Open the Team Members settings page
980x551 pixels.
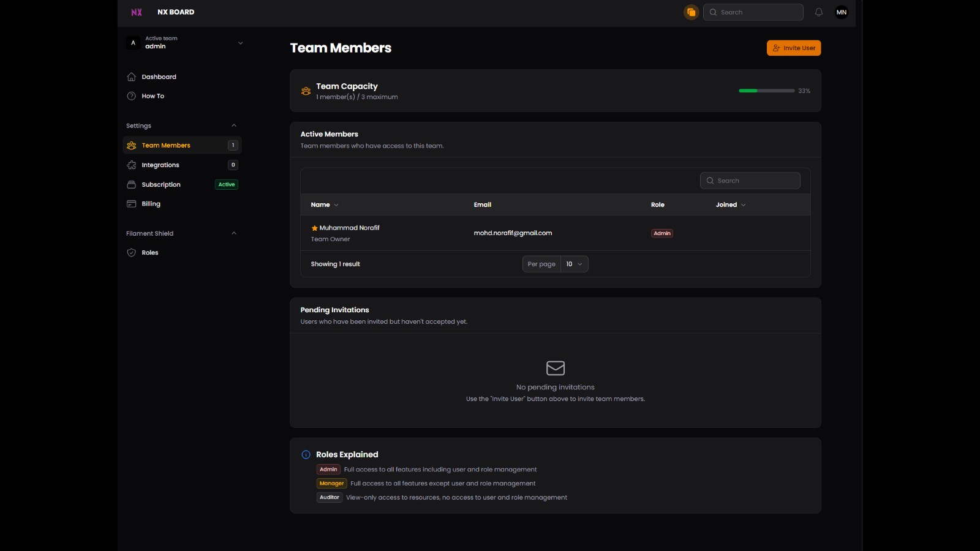(165, 145)
